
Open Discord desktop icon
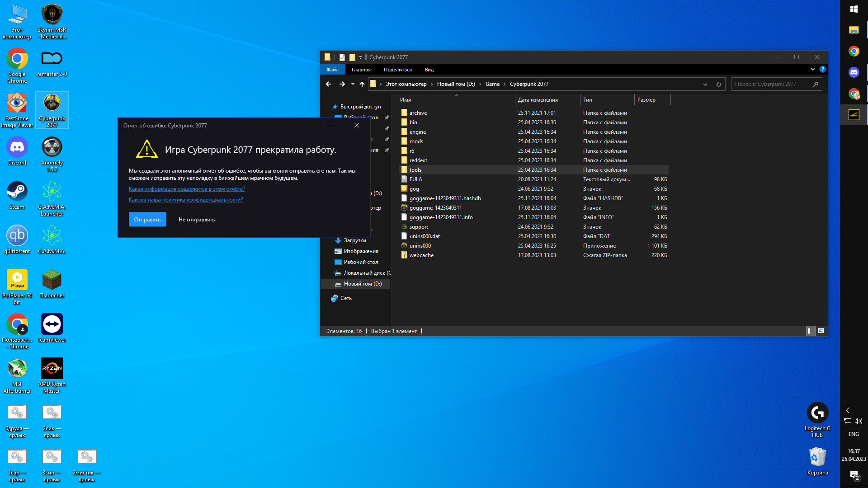click(x=17, y=151)
